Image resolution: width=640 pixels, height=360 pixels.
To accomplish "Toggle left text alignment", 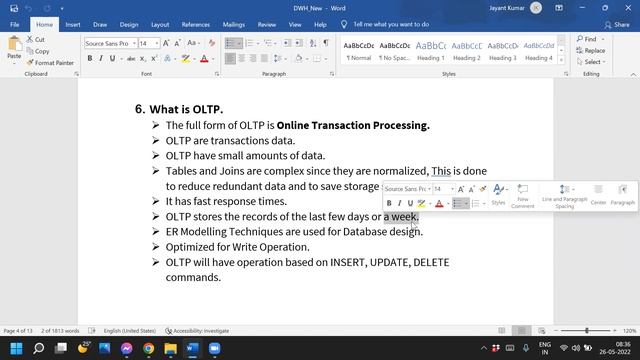I will [x=230, y=59].
